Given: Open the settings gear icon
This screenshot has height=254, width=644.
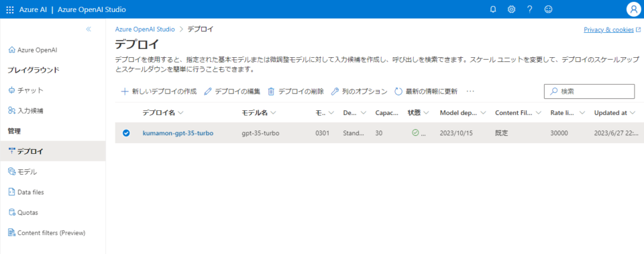Looking at the screenshot, I should (x=511, y=9).
